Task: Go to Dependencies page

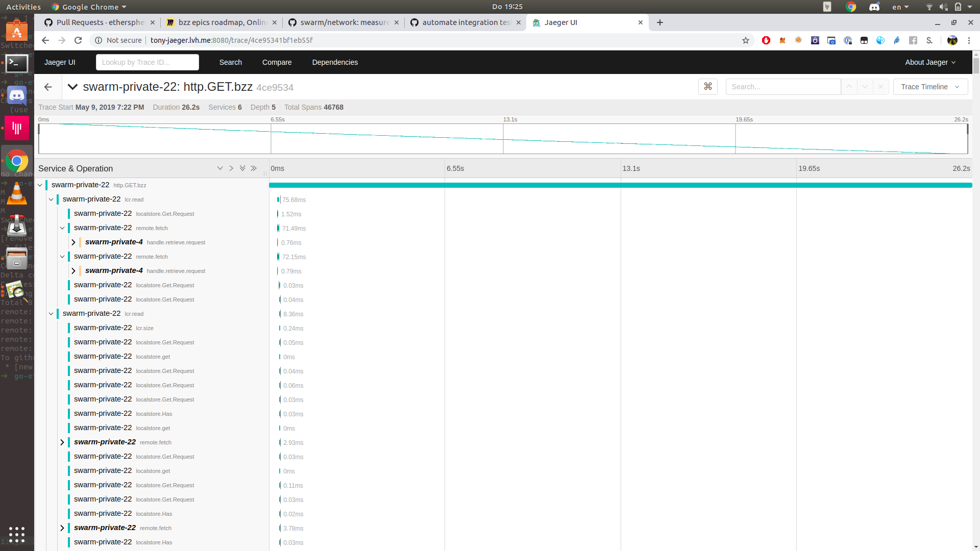Action: [335, 62]
